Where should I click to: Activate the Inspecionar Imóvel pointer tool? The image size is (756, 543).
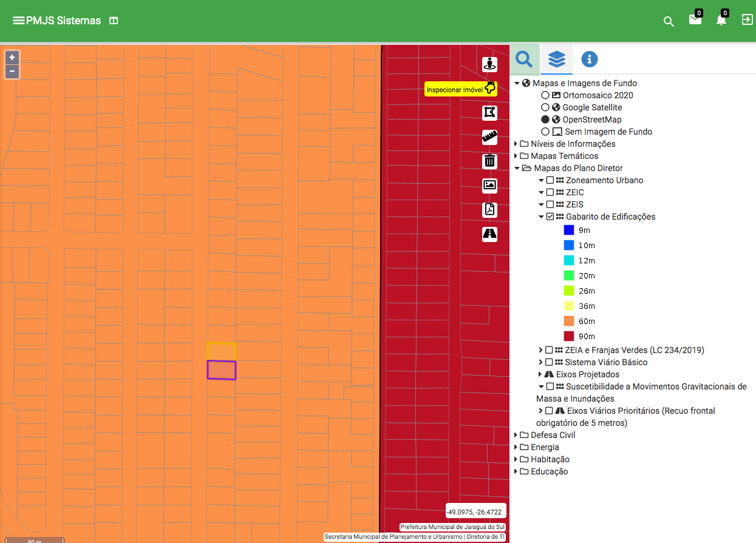[490, 89]
